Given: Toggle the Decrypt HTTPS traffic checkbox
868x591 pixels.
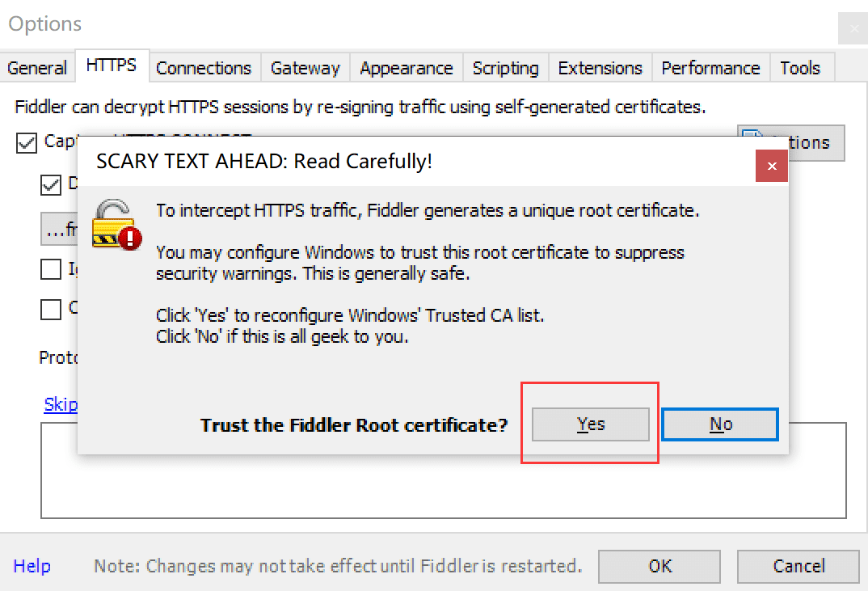Looking at the screenshot, I should (50, 185).
